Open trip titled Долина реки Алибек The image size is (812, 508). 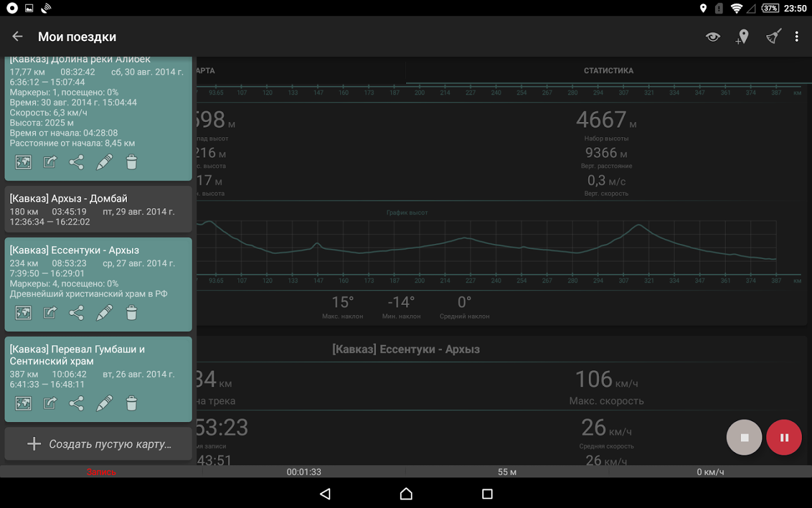pyautogui.click(x=80, y=59)
